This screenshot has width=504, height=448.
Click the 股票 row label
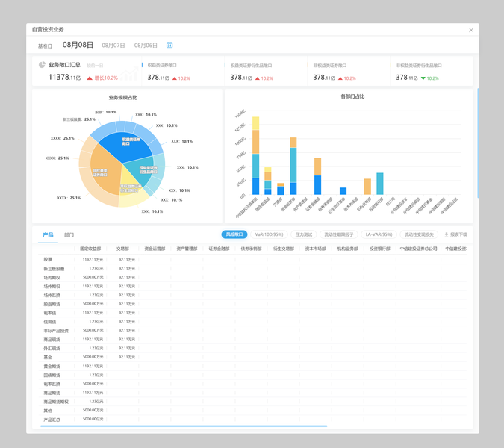coord(48,259)
